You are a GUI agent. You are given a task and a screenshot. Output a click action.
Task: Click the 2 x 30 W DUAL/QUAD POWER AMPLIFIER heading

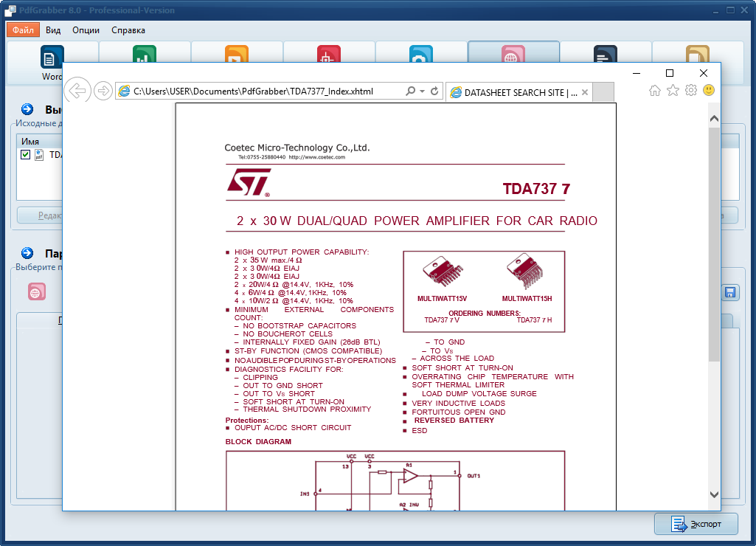coord(417,221)
